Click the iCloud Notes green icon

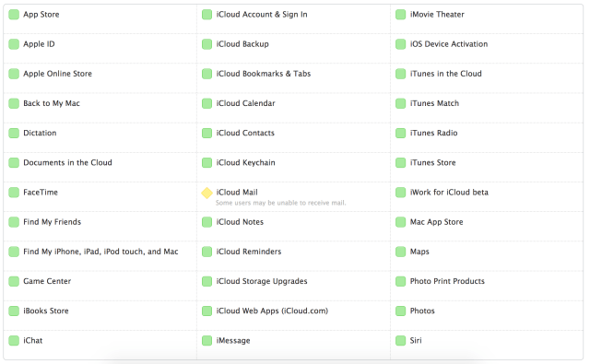[206, 222]
